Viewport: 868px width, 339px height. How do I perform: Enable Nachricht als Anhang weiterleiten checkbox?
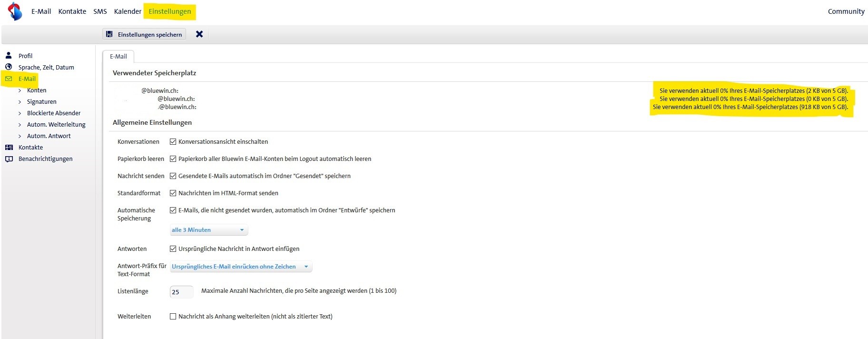173,317
